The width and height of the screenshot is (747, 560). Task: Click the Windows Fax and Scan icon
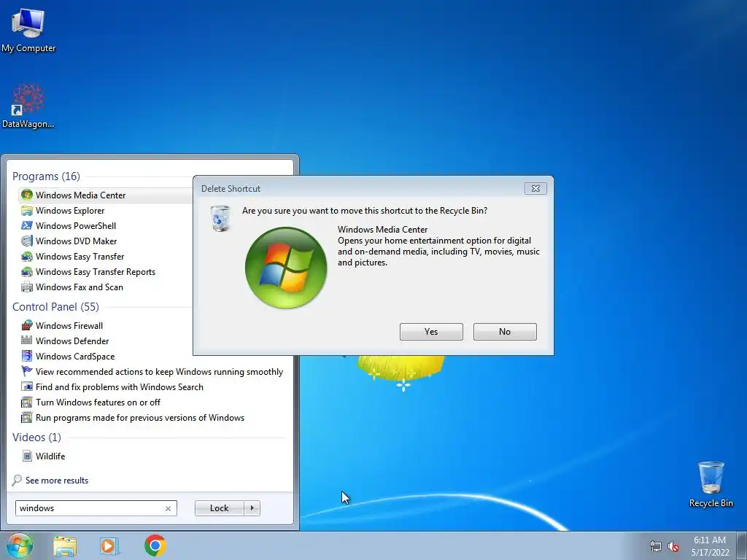[x=27, y=287]
